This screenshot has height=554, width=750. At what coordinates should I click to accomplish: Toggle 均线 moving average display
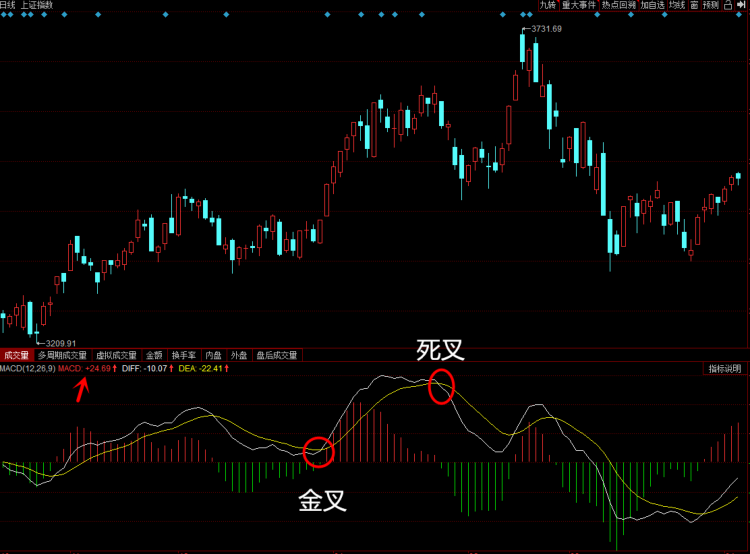pyautogui.click(x=677, y=5)
